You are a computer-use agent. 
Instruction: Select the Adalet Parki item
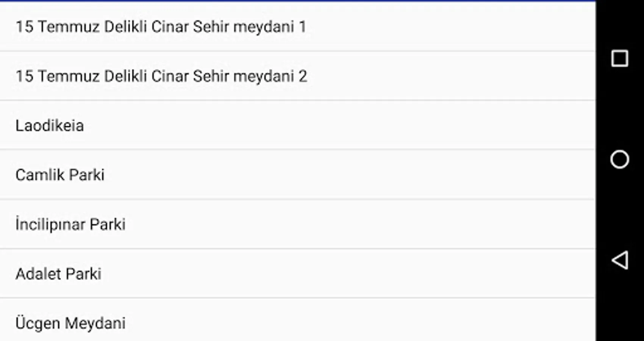[298, 274]
